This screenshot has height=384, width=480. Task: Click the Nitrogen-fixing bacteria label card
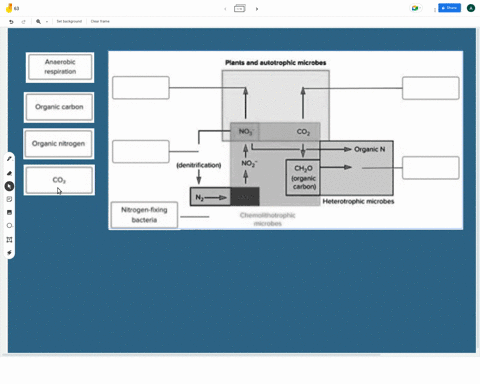pyautogui.click(x=144, y=215)
